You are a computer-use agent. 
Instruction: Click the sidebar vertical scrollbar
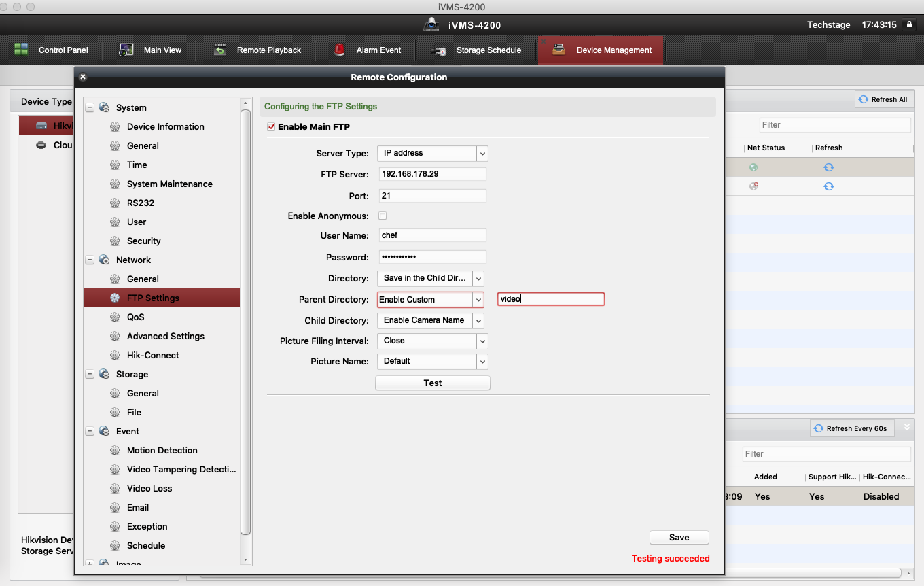pyautogui.click(x=246, y=320)
